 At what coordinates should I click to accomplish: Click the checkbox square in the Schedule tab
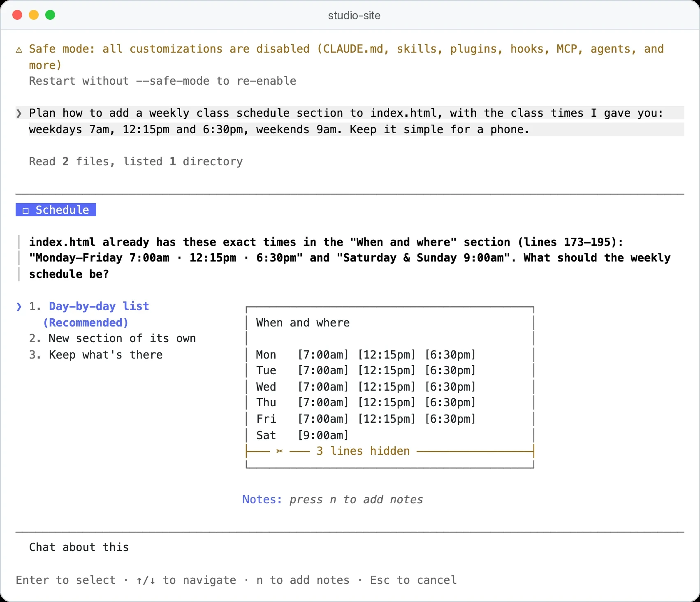click(25, 211)
